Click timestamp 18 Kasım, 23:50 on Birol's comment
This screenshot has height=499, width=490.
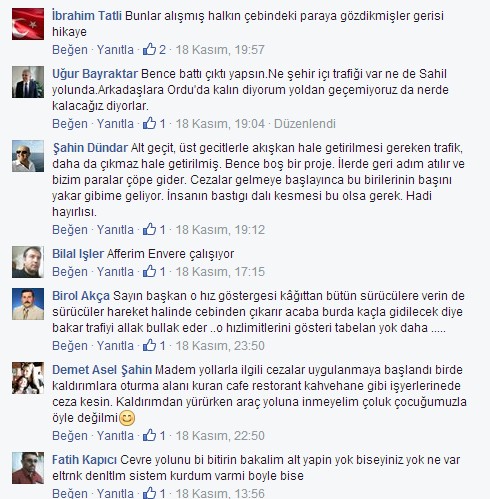click(x=220, y=346)
